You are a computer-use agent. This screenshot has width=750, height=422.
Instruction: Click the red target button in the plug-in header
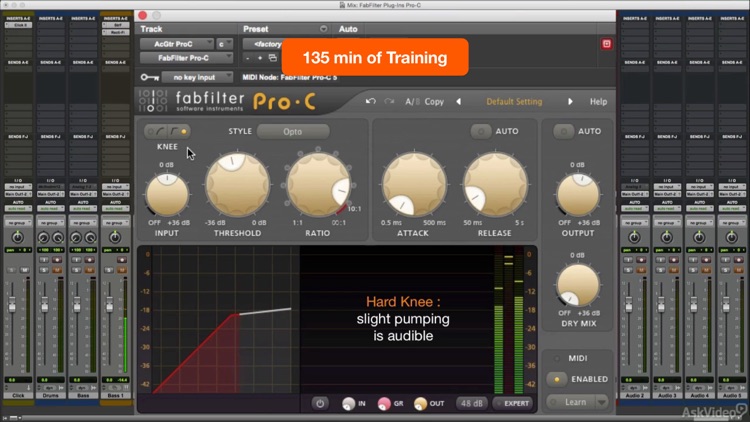tap(607, 44)
